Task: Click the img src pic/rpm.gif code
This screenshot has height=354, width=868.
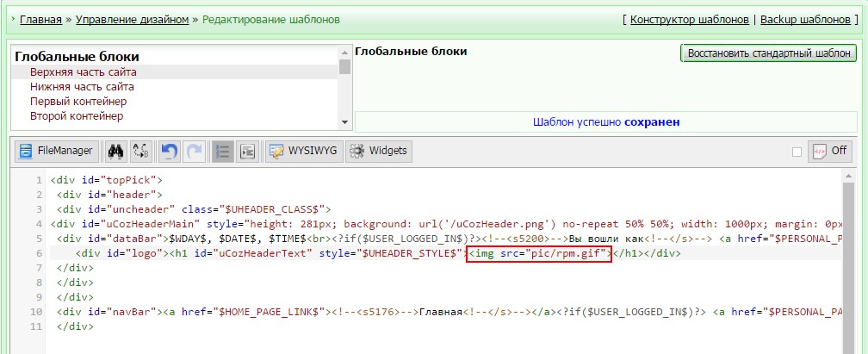Action: tap(539, 254)
